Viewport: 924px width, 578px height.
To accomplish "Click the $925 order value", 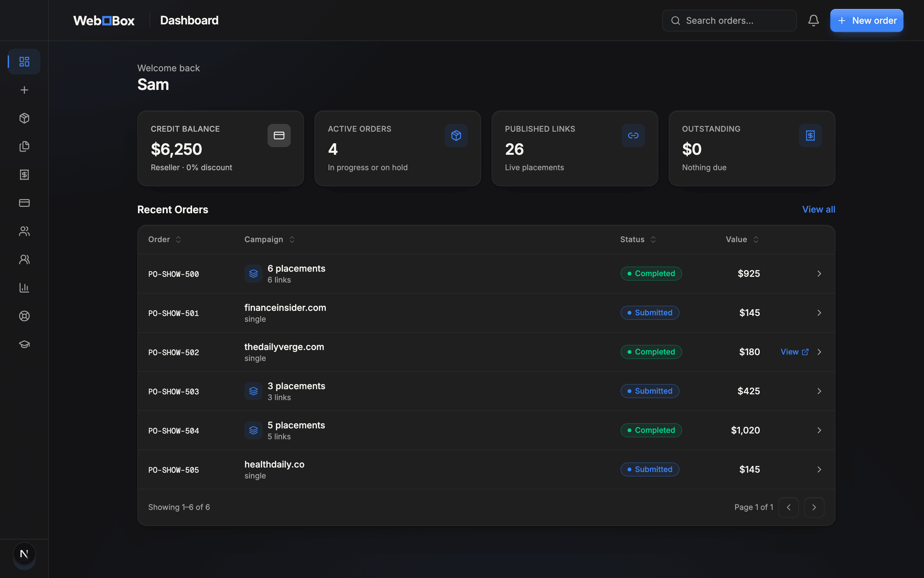I will coord(749,274).
